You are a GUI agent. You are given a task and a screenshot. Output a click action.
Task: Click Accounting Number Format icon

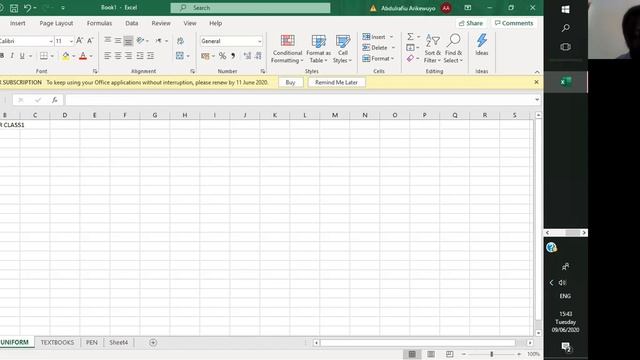click(205, 56)
